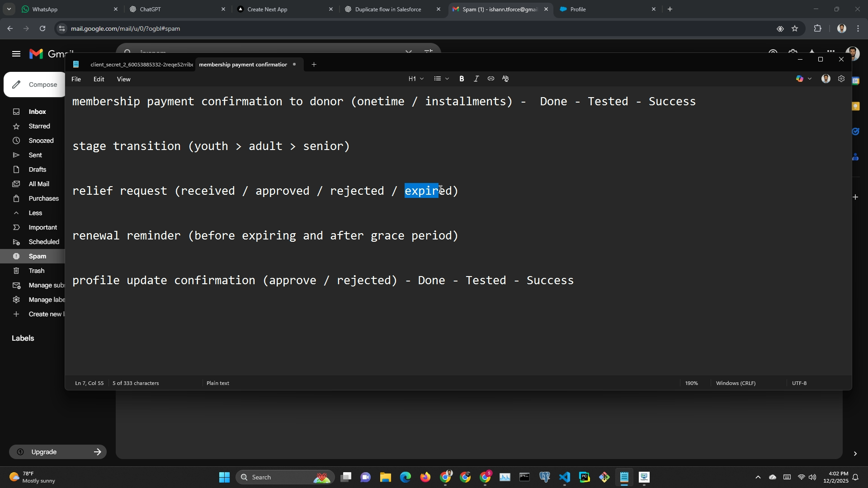Expand the H1 heading dropdown
The image size is (868, 488).
[416, 79]
